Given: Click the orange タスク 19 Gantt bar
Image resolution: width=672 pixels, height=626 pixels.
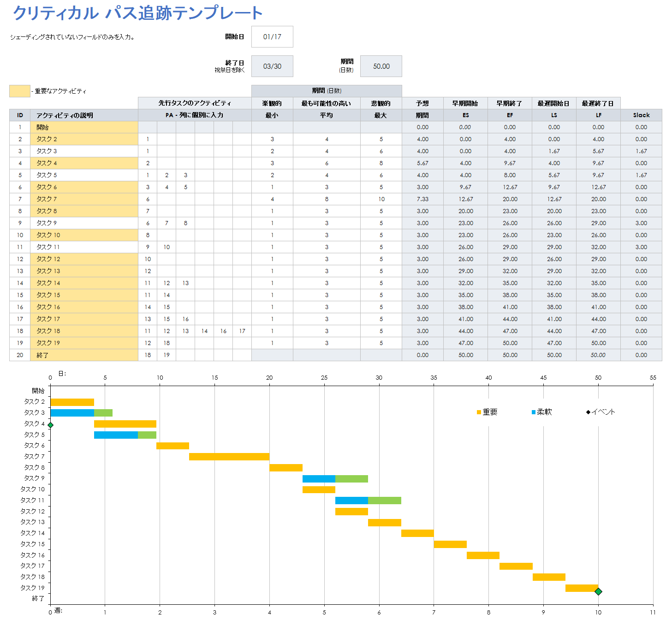Looking at the screenshot, I should (x=582, y=588).
